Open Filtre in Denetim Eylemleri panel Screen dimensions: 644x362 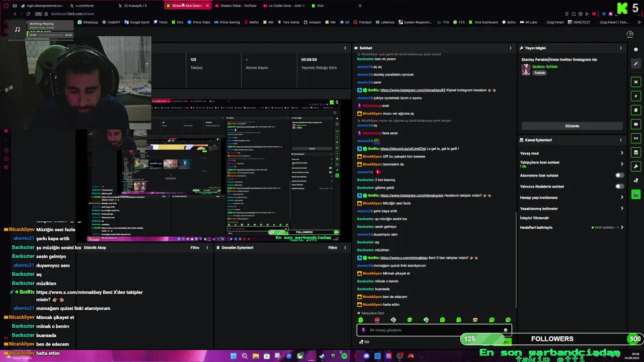pos(333,248)
